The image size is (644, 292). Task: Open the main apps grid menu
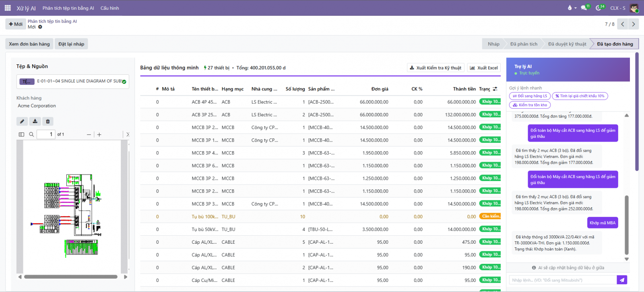coord(8,8)
